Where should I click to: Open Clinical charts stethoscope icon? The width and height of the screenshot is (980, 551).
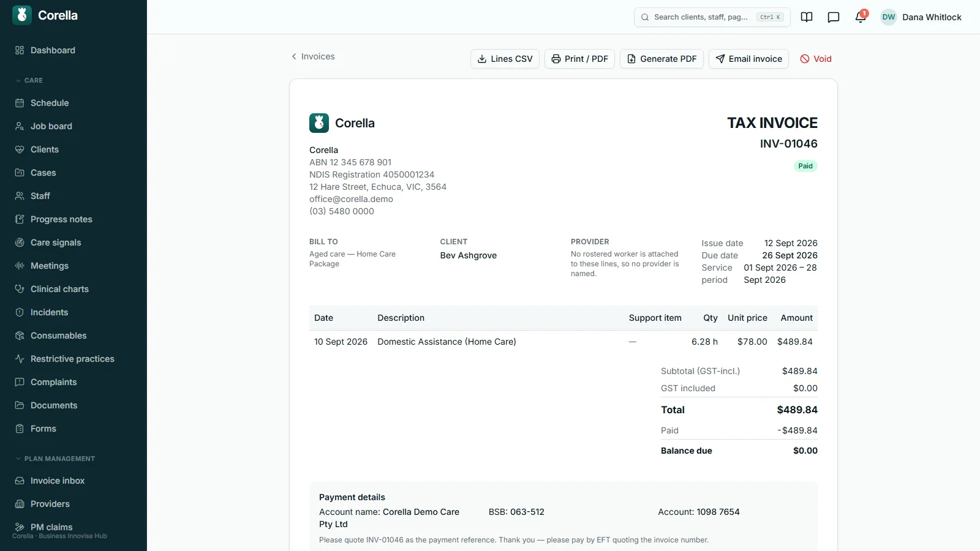[x=20, y=289]
